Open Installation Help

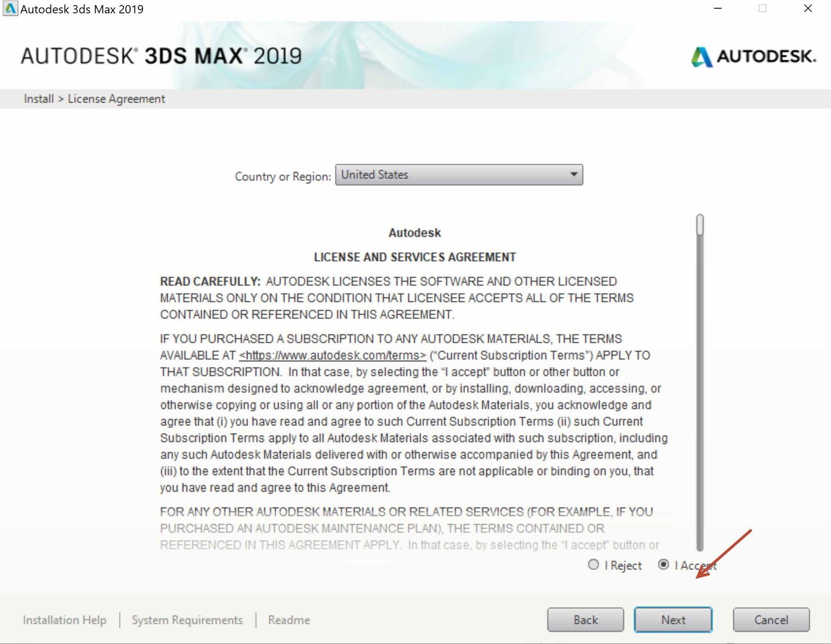64,620
